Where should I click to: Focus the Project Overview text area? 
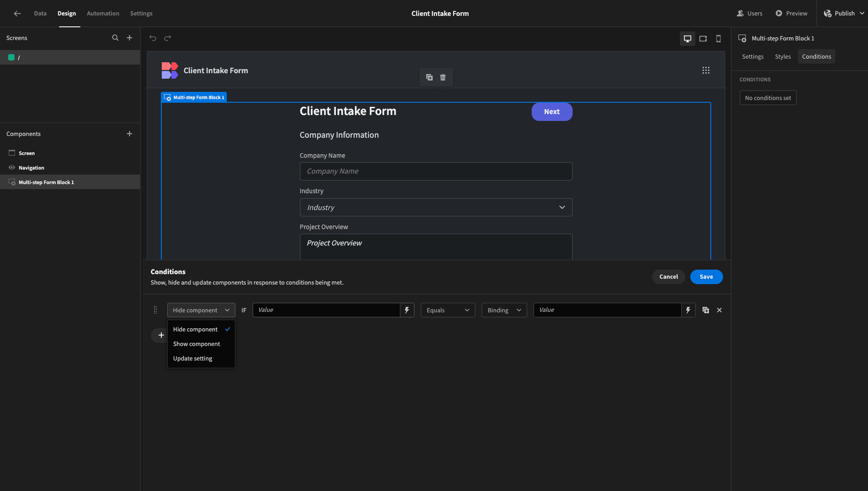tap(436, 247)
